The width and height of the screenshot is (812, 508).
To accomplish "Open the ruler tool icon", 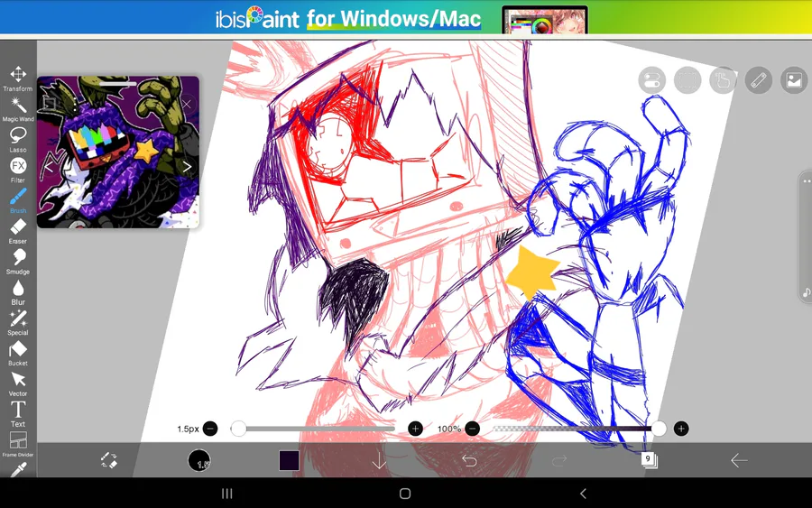I will coord(759,80).
